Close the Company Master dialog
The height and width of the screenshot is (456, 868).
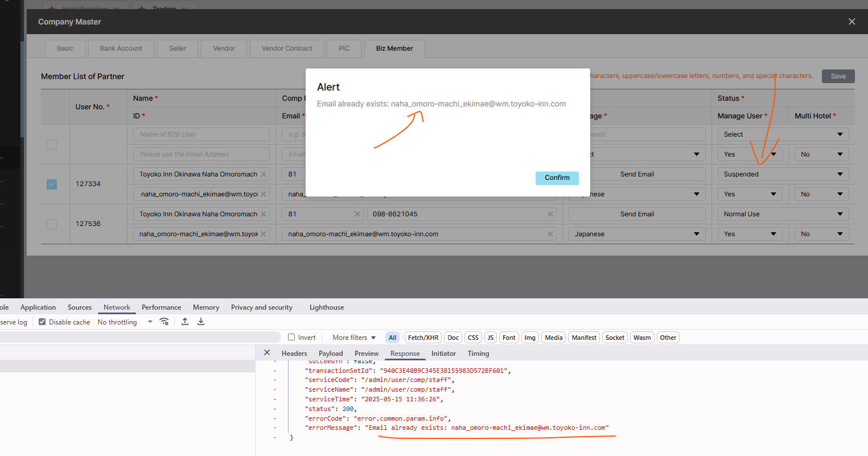tap(851, 22)
